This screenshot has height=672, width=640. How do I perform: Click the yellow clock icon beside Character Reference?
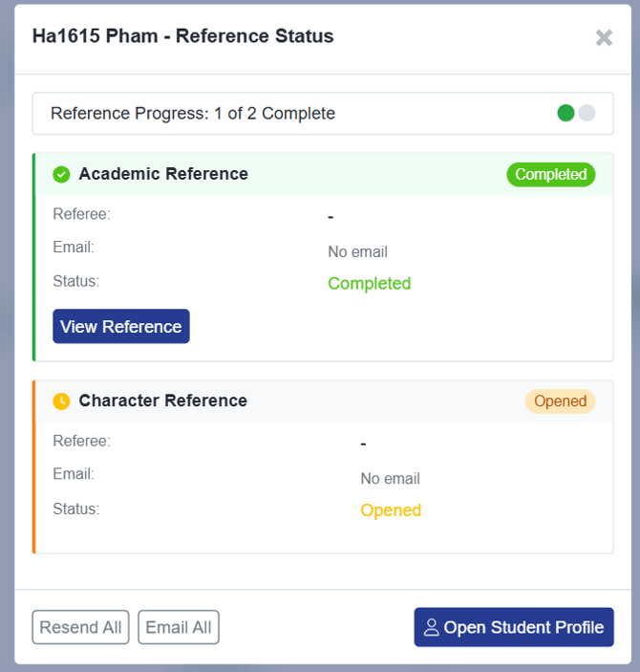[x=61, y=401]
